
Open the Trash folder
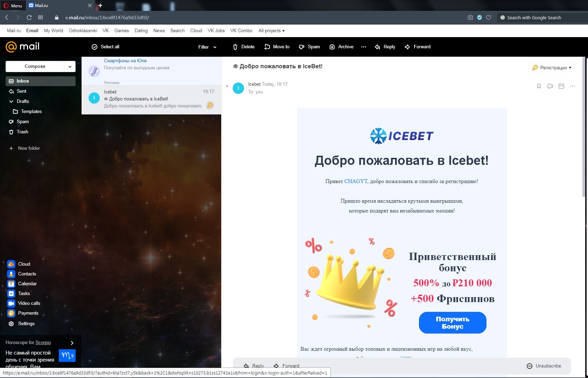41,132
